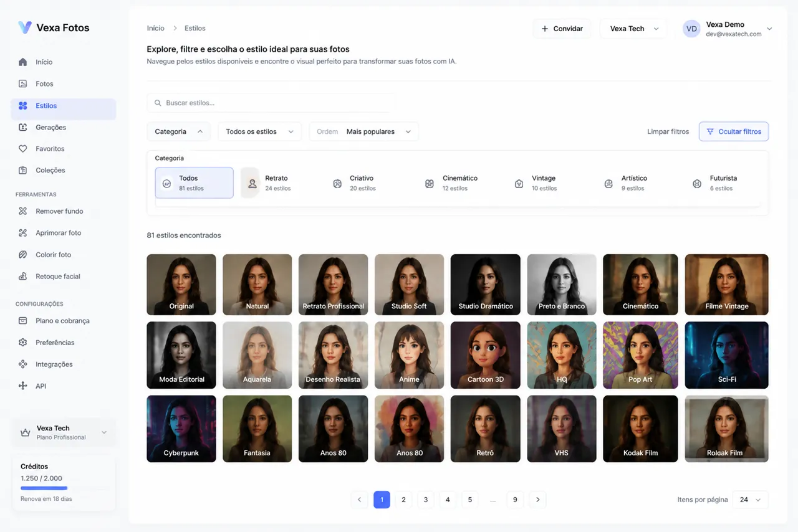The image size is (798, 532).
Task: Open the Ordem Mais populares dropdown
Action: (x=364, y=131)
